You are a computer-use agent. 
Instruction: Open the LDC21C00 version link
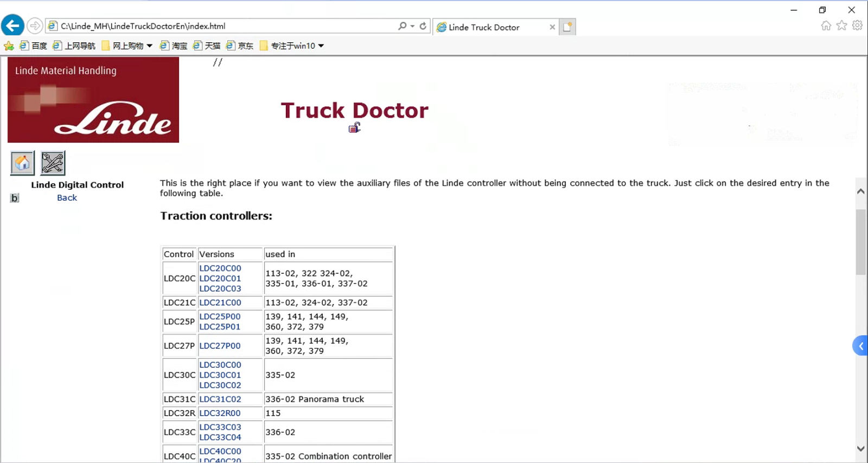point(220,303)
